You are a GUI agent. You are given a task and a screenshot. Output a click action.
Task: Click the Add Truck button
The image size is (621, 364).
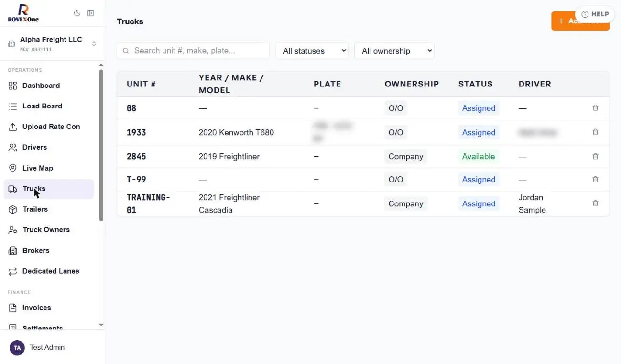click(580, 21)
